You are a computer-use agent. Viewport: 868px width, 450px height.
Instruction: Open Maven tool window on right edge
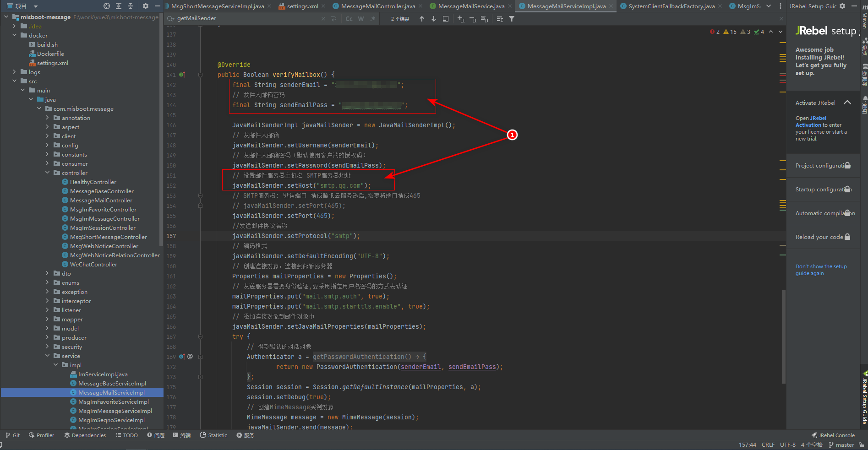point(864,16)
